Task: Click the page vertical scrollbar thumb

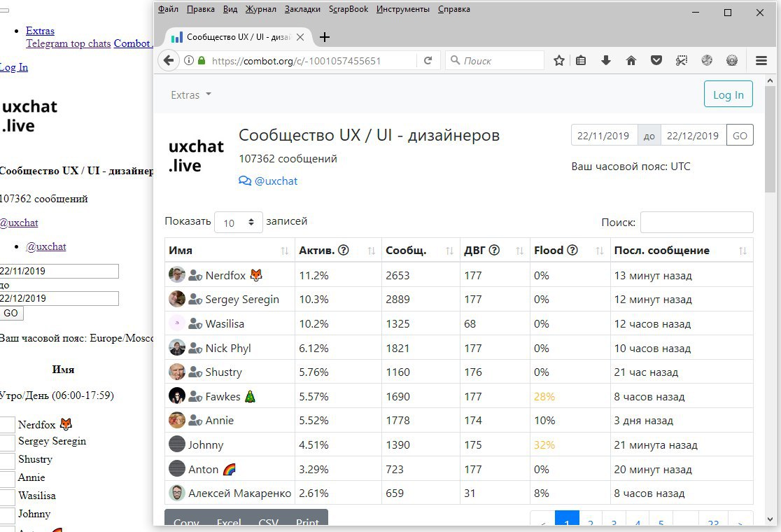Action: (770, 139)
